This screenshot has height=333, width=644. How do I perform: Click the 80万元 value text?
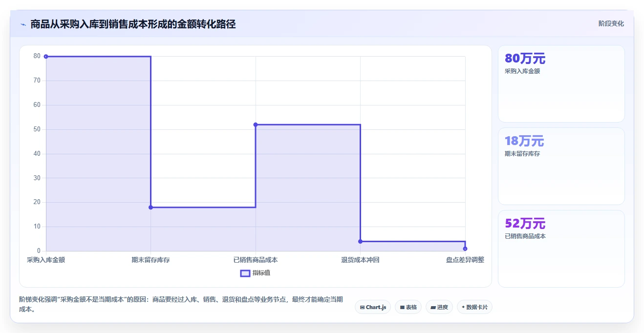[x=525, y=59]
